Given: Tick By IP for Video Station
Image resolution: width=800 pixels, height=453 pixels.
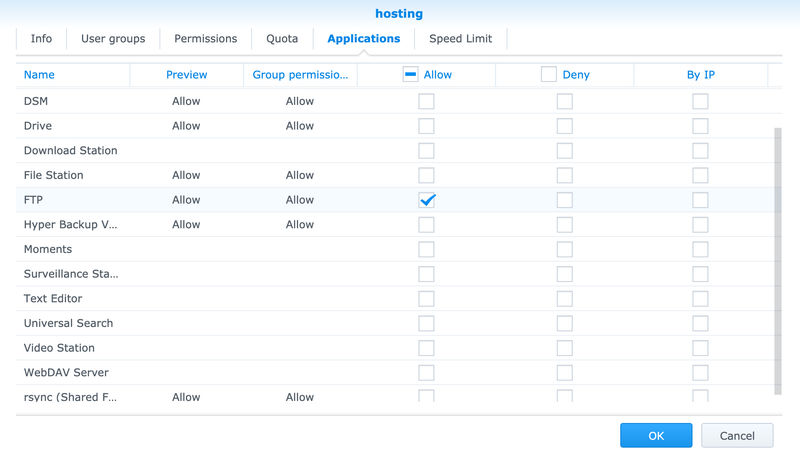Looking at the screenshot, I should point(701,348).
